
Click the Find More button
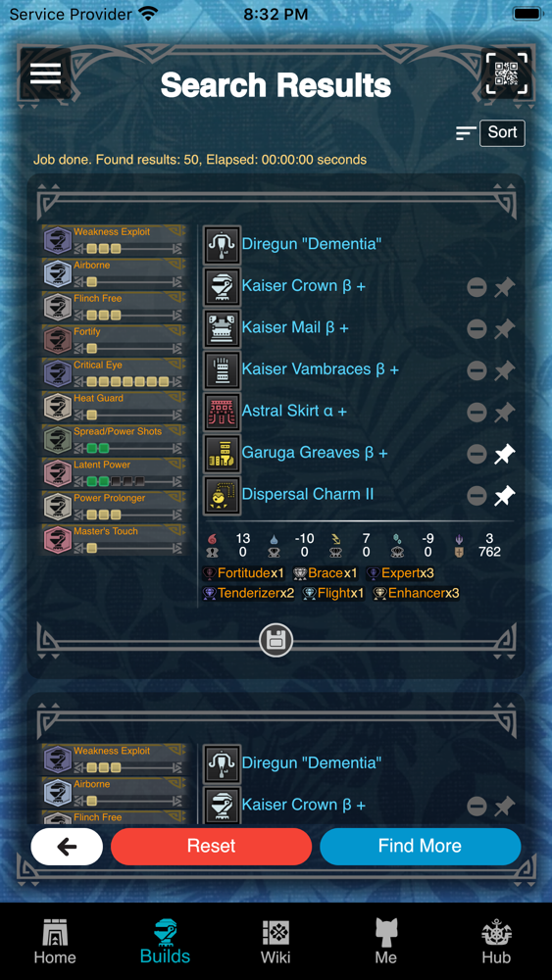click(420, 847)
